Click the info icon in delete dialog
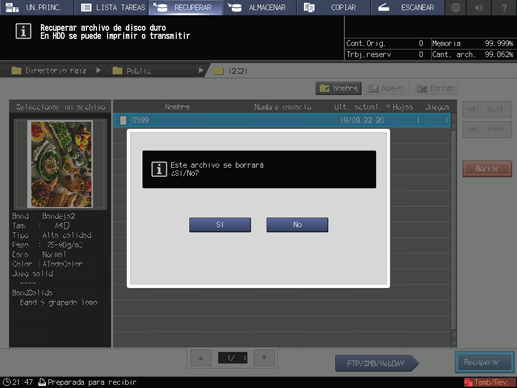517x388 pixels. click(159, 169)
